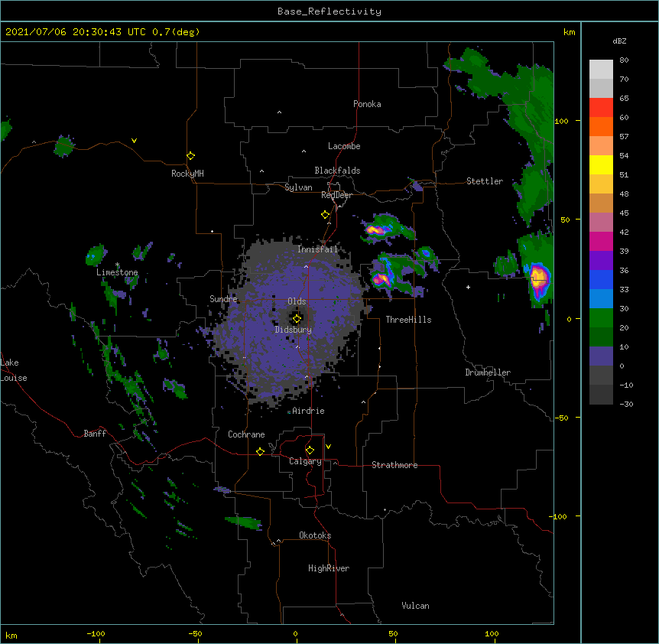
Task: Click the dBZ legend heading
Action: coord(619,41)
